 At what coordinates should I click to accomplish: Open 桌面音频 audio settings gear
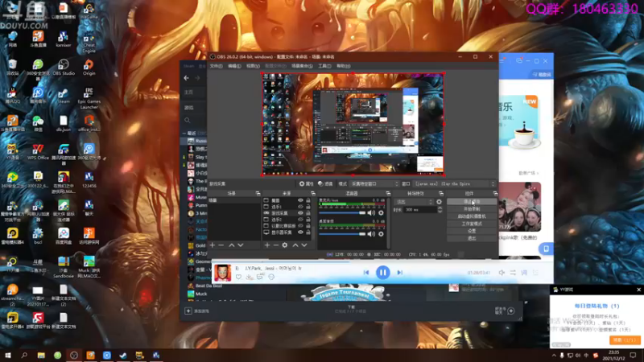click(x=381, y=234)
